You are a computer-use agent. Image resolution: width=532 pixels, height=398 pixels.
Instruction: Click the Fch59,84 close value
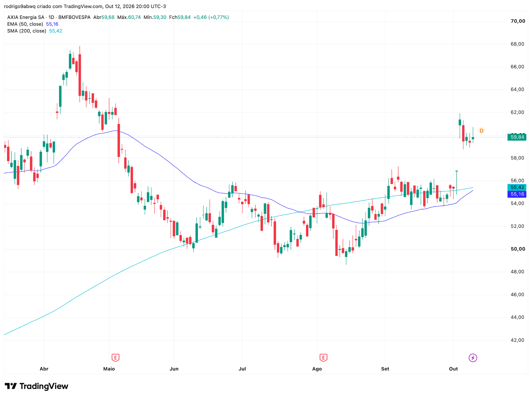(x=180, y=17)
